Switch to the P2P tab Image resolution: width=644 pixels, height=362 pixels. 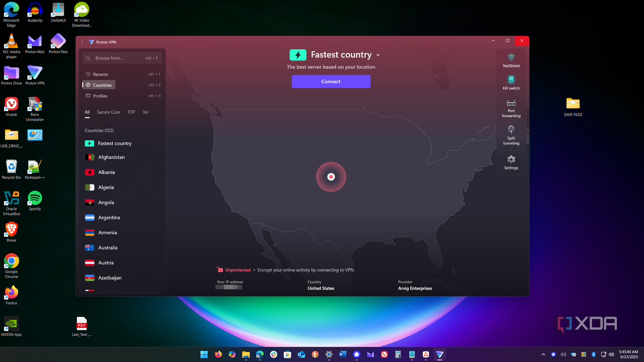pos(131,112)
